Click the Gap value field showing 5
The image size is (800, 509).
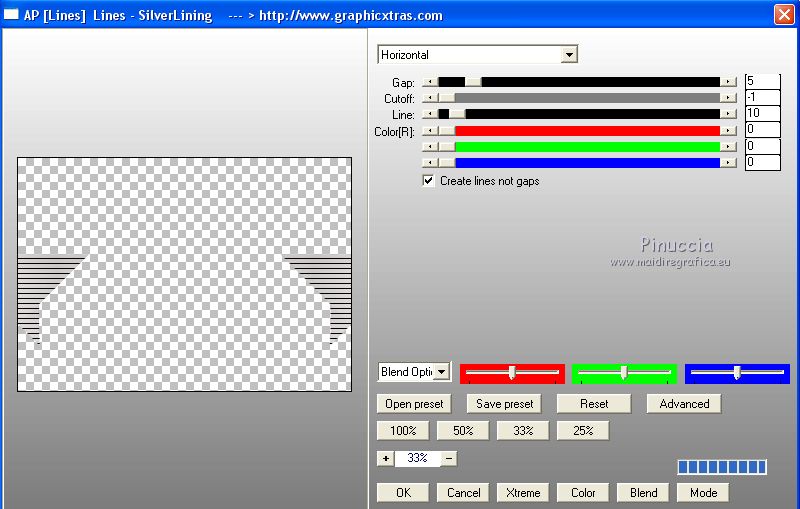coord(763,81)
